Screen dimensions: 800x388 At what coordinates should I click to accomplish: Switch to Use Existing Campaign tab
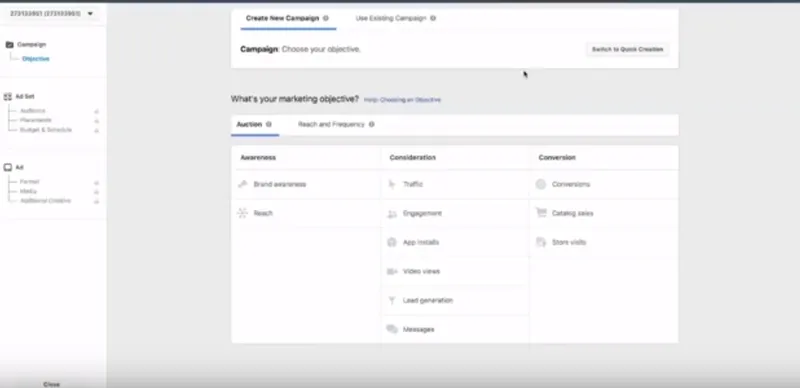(395, 18)
